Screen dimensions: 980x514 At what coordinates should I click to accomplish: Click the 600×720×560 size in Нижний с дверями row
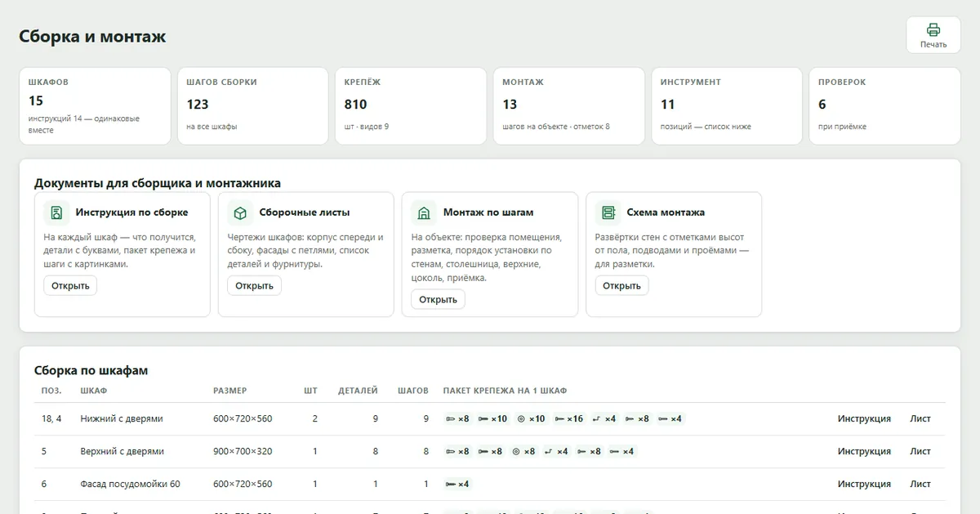pos(243,418)
